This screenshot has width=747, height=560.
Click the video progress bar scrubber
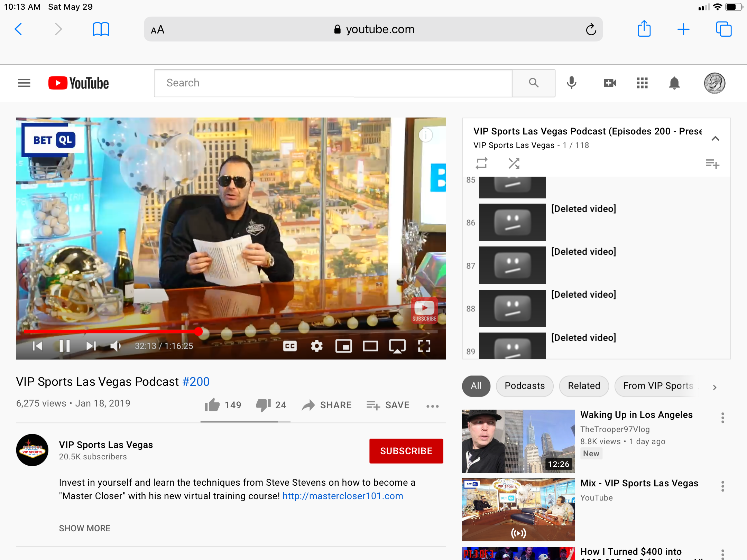tap(199, 332)
